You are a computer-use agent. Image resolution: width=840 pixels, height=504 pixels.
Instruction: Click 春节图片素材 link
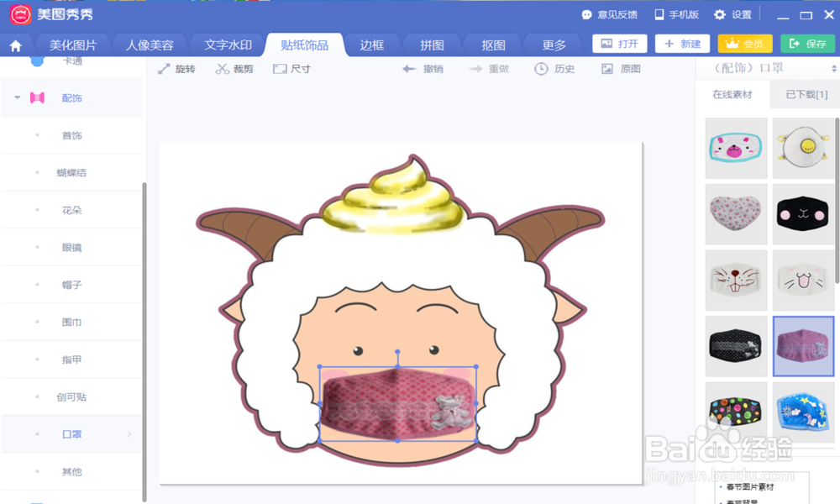click(x=749, y=487)
